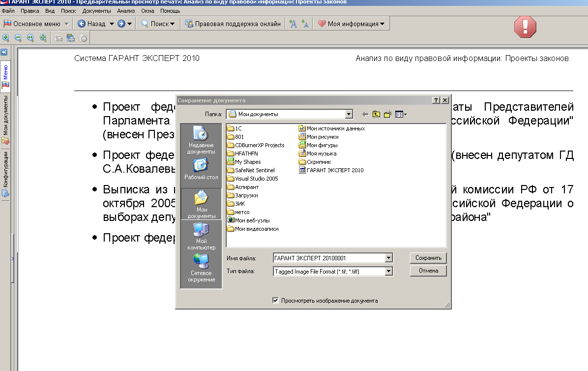The height and width of the screenshot is (371, 588).
Task: Select the Мои веб-узлы item
Action: (x=249, y=220)
